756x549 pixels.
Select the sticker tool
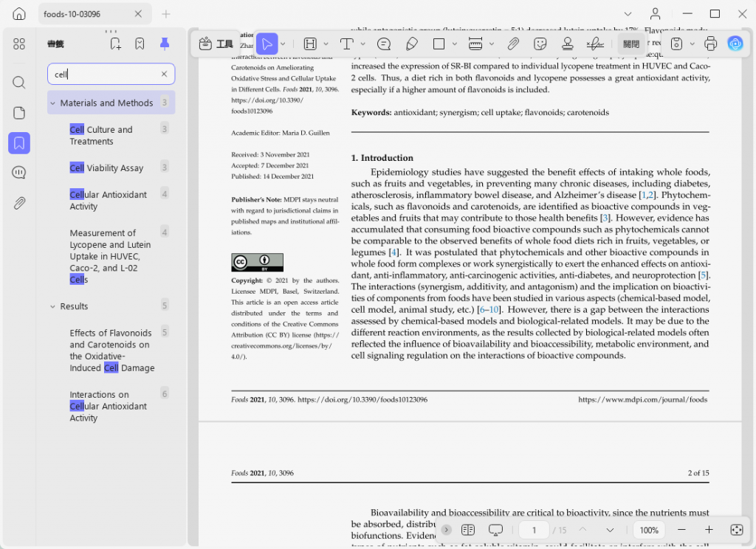[x=540, y=44]
